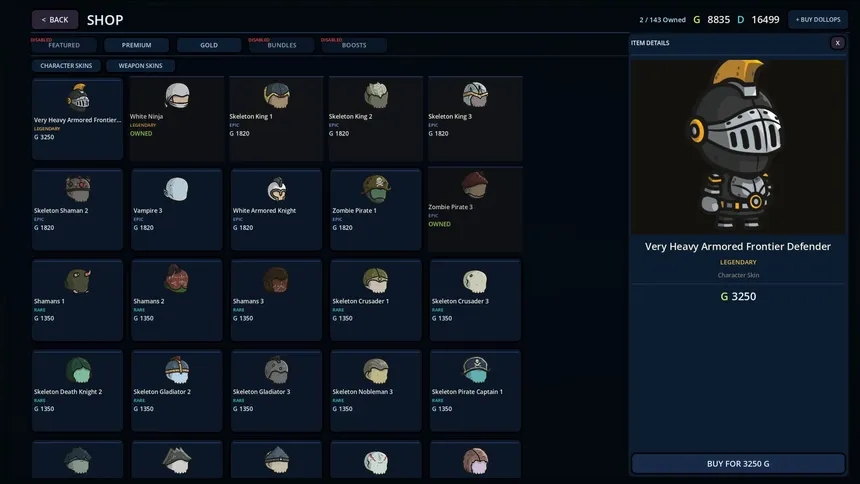Pick the Skeleton Gladiator 2 icon
Viewport: 860px width, 484px height.
[x=177, y=370]
